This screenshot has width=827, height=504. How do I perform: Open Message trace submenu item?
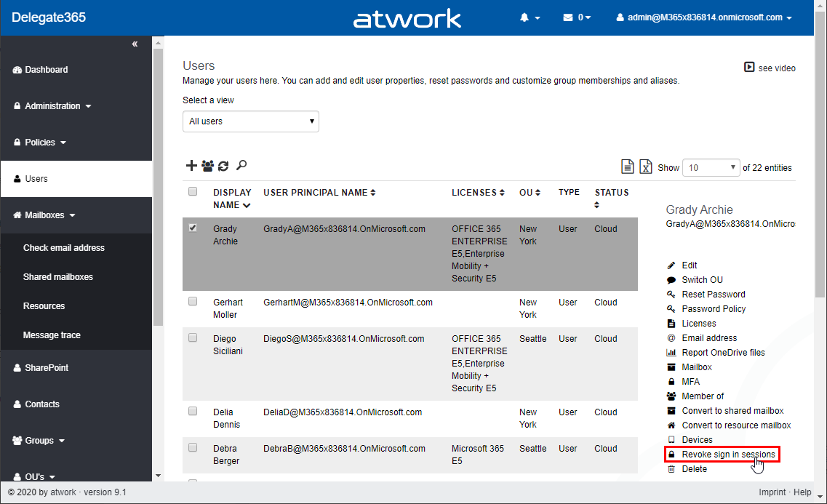click(52, 335)
